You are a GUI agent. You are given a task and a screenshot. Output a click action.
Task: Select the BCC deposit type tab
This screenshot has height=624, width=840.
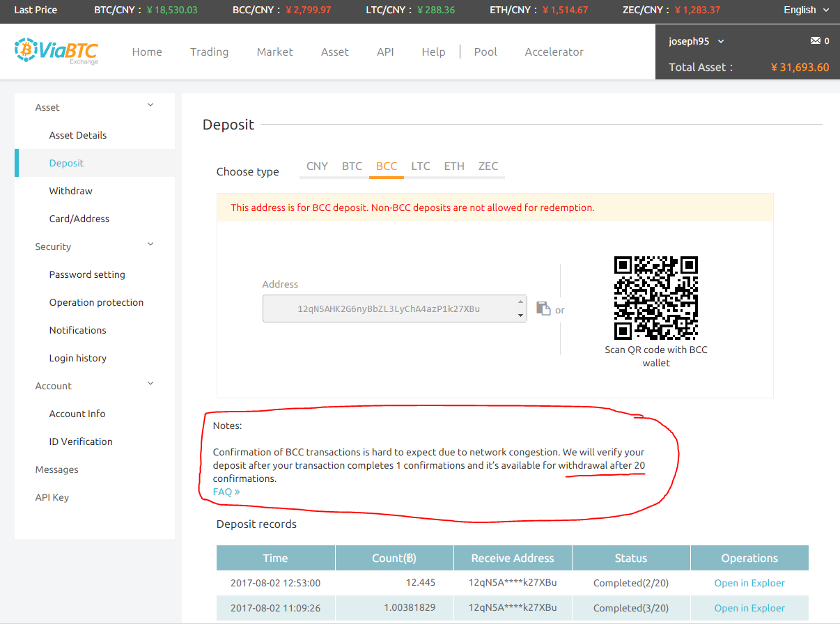[x=387, y=166]
